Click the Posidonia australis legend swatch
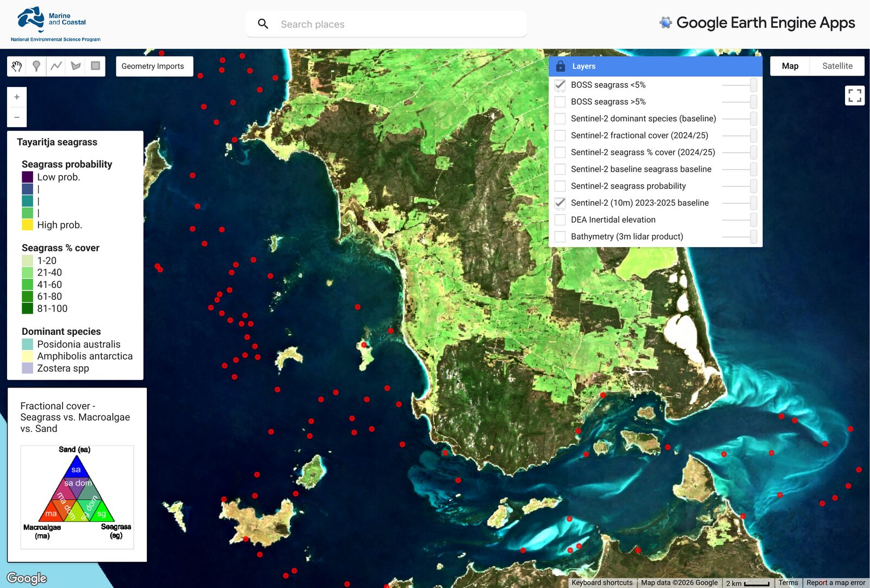This screenshot has height=588, width=870. coord(27,345)
